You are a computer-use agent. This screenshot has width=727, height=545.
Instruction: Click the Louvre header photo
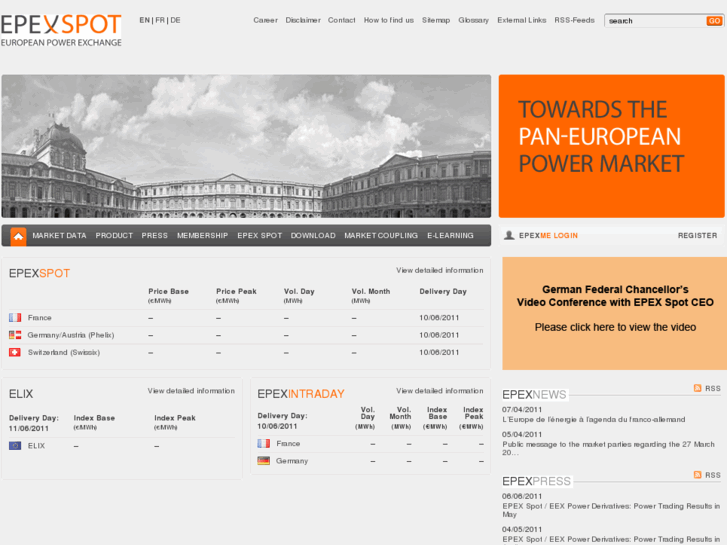tap(246, 146)
